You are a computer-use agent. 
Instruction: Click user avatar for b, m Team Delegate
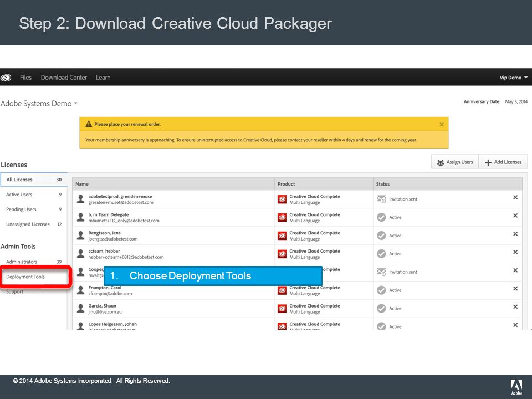pos(81,217)
